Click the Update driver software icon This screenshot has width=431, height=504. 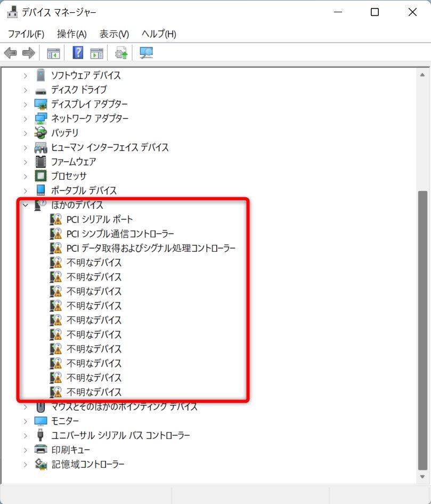point(121,53)
